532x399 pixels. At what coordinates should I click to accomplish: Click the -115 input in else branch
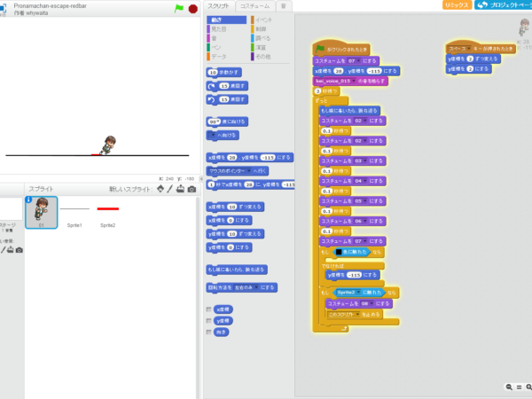[x=354, y=275]
